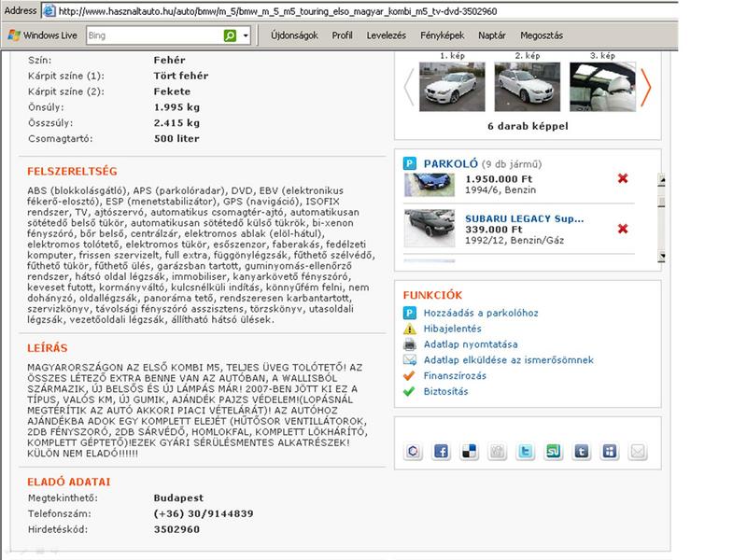Click the Parkoló list scroll-down arrow
Image resolution: width=747 pixels, height=560 pixels.
pyautogui.click(x=662, y=256)
